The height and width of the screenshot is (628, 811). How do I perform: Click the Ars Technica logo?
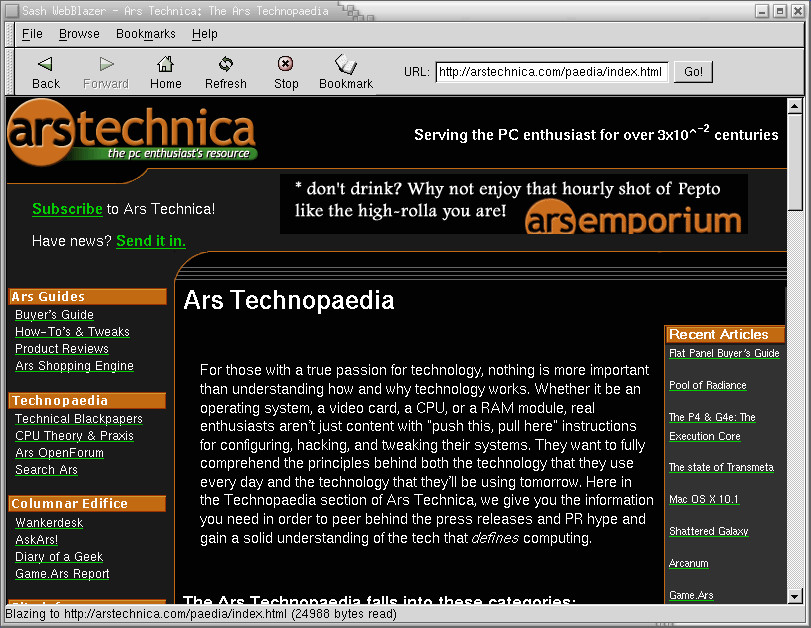point(132,132)
